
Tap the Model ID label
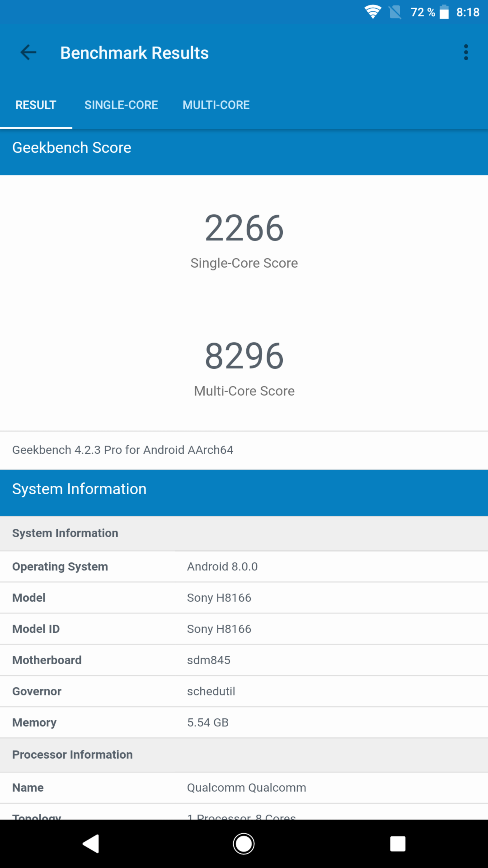tap(36, 629)
